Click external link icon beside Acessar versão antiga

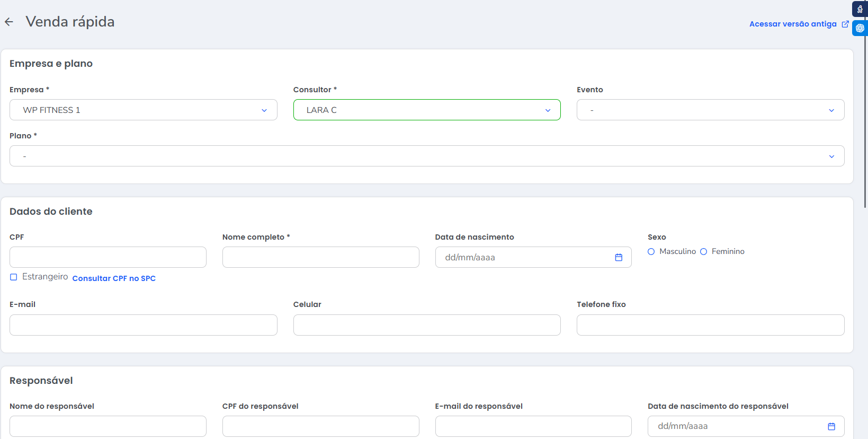[845, 24]
